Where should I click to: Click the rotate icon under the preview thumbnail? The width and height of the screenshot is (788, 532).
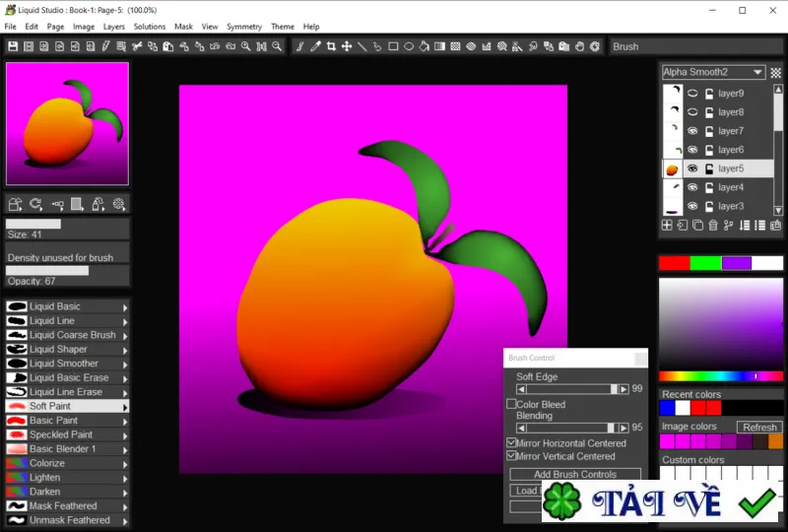tap(35, 204)
